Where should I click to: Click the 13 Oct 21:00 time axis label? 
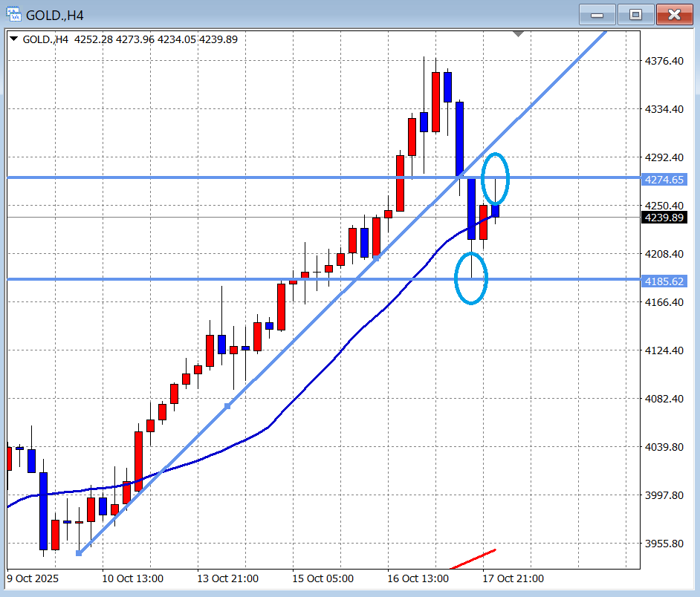(x=227, y=578)
